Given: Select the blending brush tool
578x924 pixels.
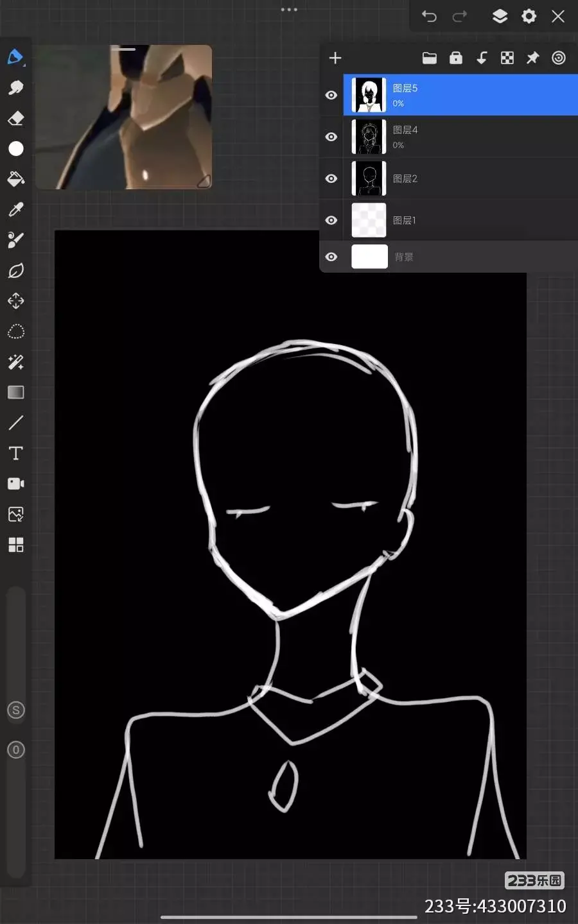Looking at the screenshot, I should coord(15,240).
